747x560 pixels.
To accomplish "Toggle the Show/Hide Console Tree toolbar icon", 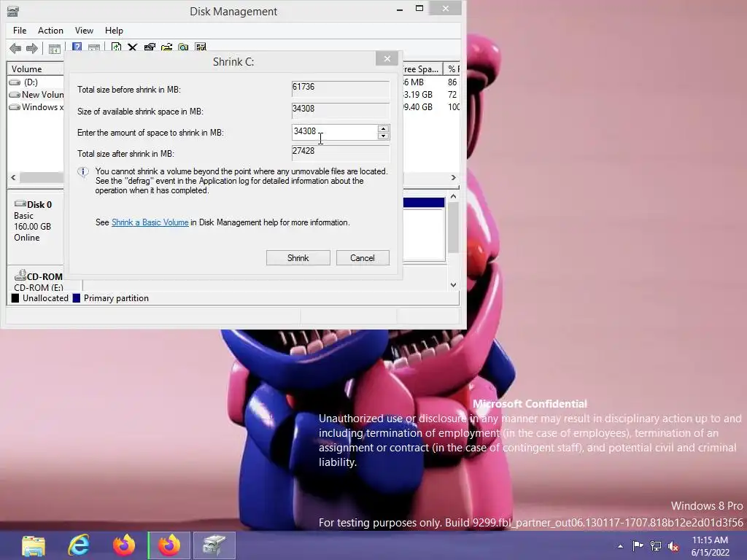I will (x=54, y=48).
